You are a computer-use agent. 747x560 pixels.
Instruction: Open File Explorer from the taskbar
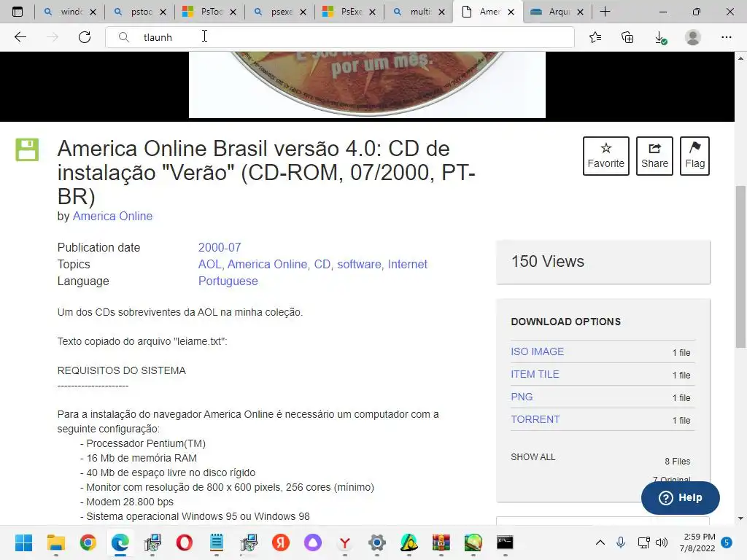pyautogui.click(x=55, y=542)
